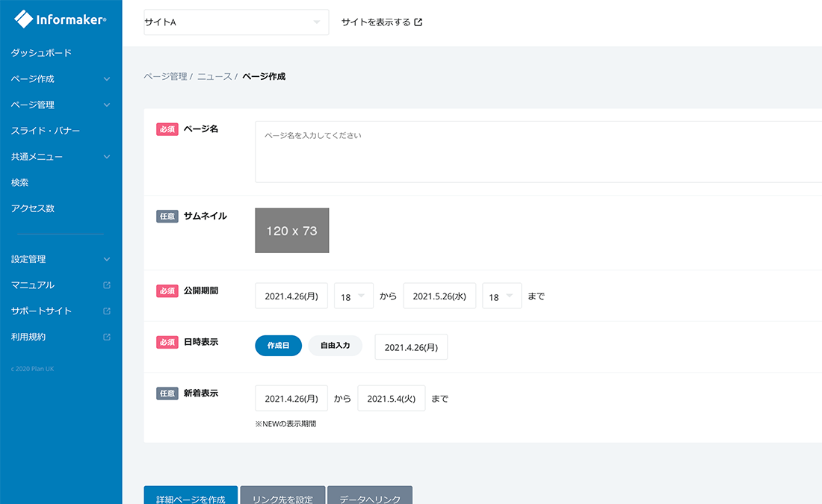Expand the 共通メニュー section
Image resolution: width=822 pixels, height=504 pixels.
(x=106, y=156)
